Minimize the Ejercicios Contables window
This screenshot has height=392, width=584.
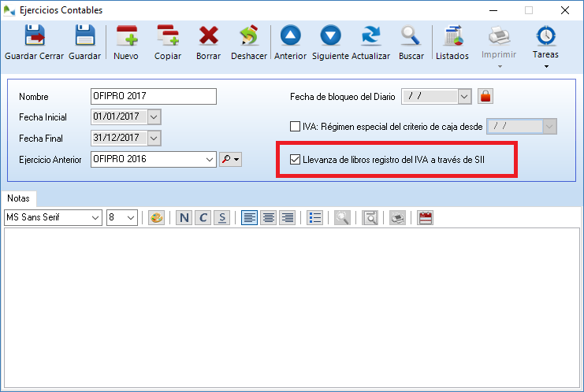point(493,10)
